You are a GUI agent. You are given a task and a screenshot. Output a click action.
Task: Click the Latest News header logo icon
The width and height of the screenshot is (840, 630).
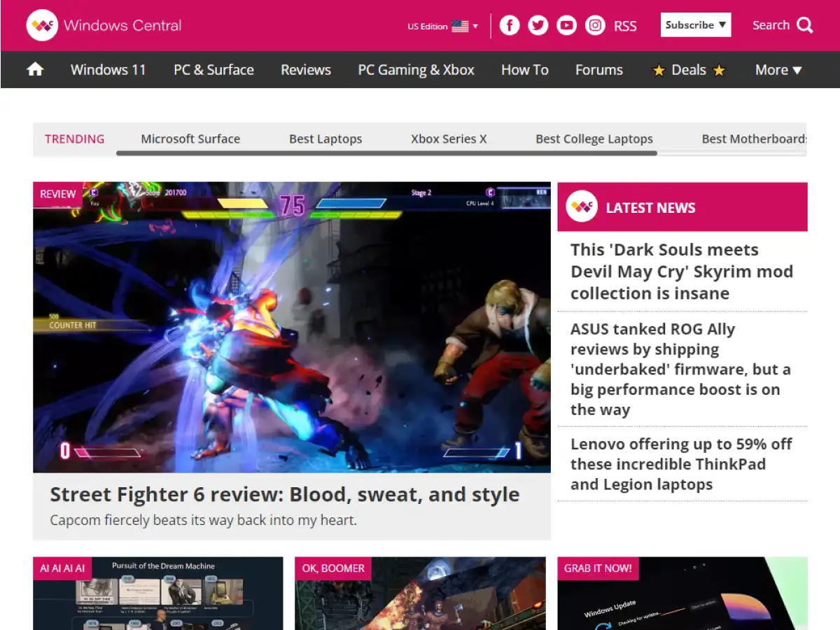[x=582, y=206]
